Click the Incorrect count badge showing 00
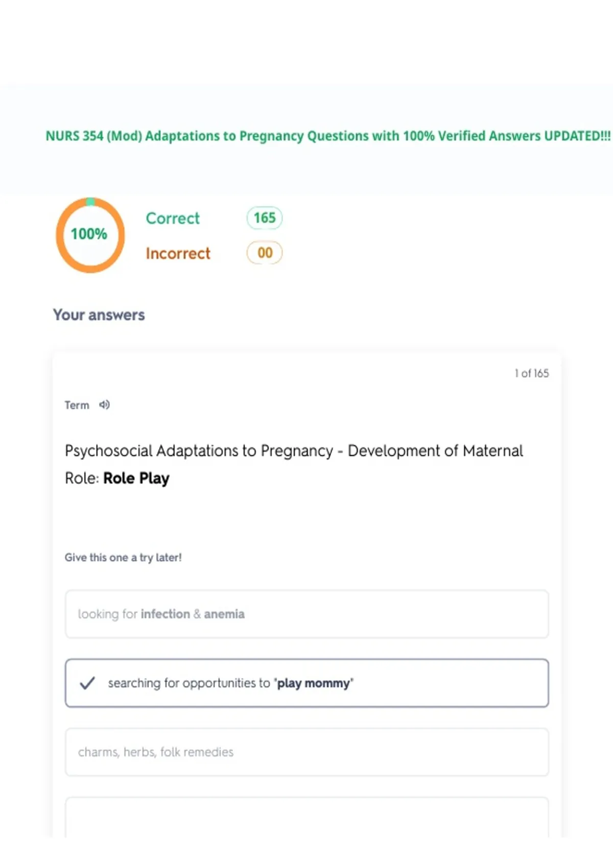The height and width of the screenshot is (868, 613). pos(265,253)
